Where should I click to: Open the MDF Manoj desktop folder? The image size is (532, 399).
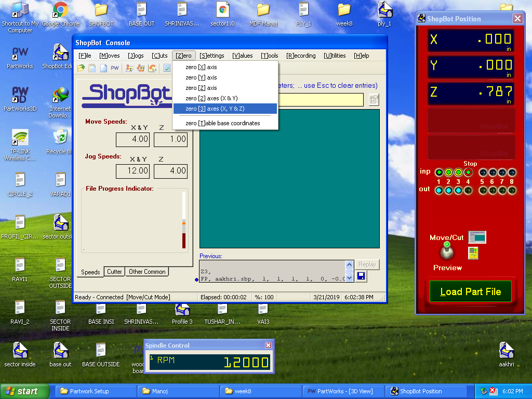pyautogui.click(x=263, y=14)
